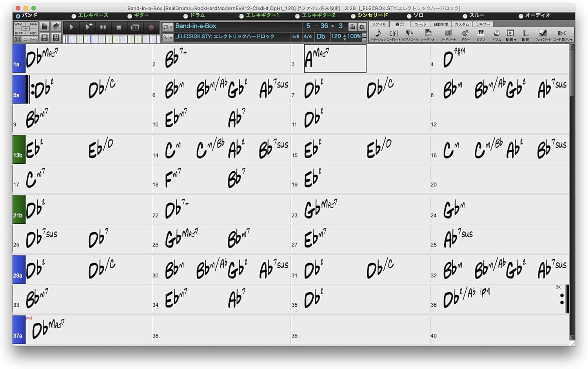Open the Piano Roll window

410,34
